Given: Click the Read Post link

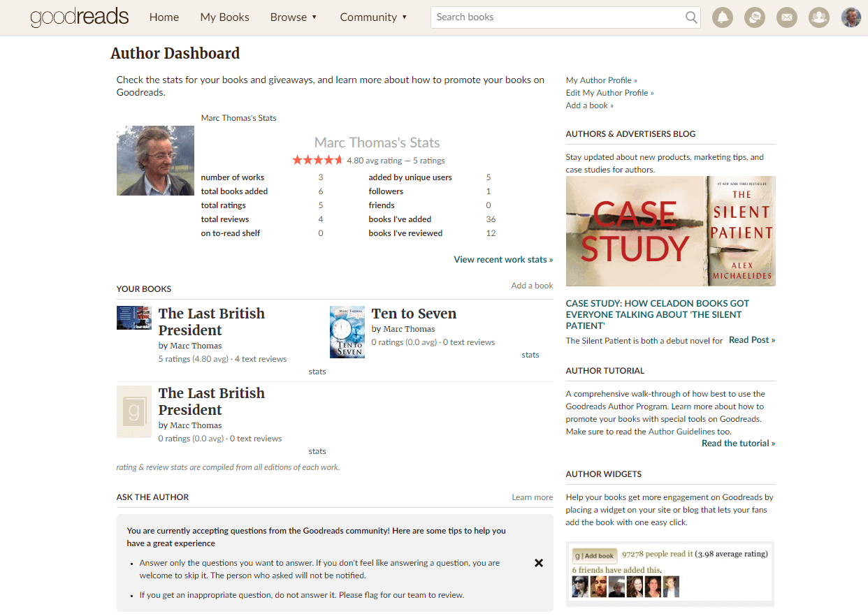Looking at the screenshot, I should point(752,340).
